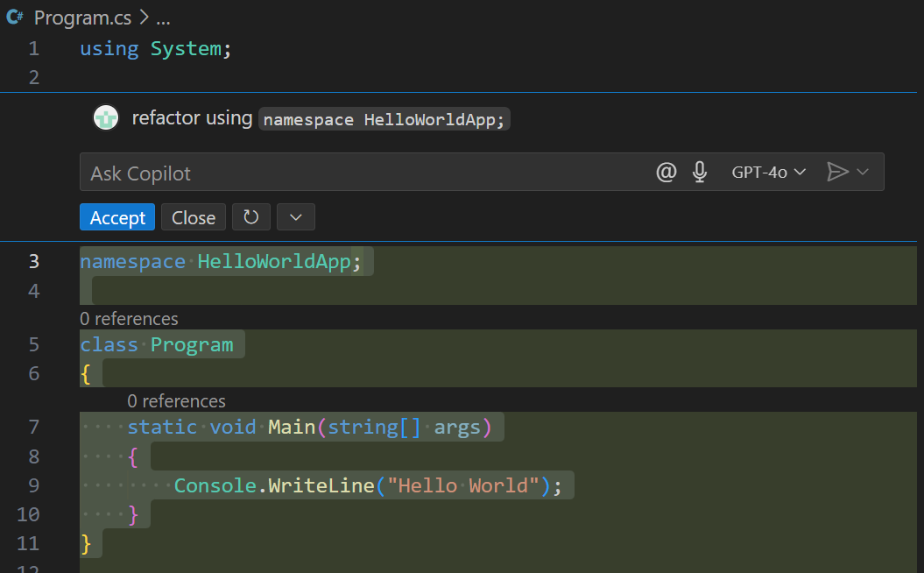This screenshot has height=573, width=924.
Task: Click 'class Program' text on line 5
Action: pos(157,345)
